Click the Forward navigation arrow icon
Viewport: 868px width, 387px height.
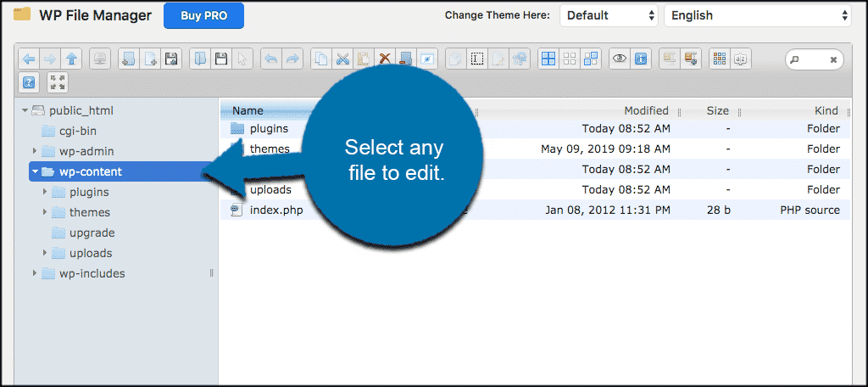click(50, 59)
